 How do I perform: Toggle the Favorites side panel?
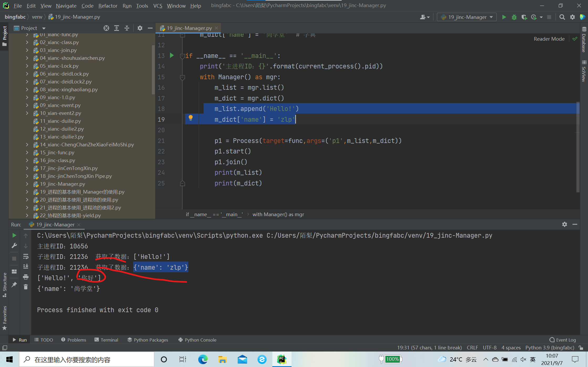pyautogui.click(x=4, y=318)
